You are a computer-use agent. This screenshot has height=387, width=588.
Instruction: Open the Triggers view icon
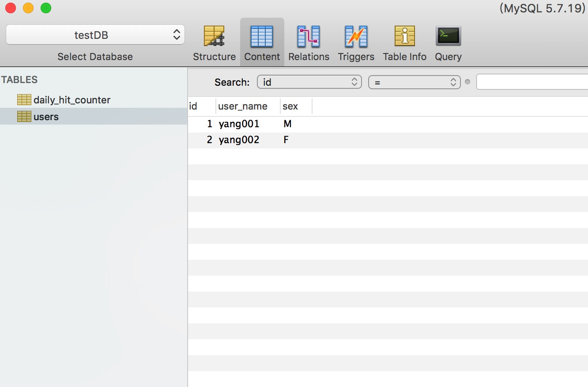356,36
